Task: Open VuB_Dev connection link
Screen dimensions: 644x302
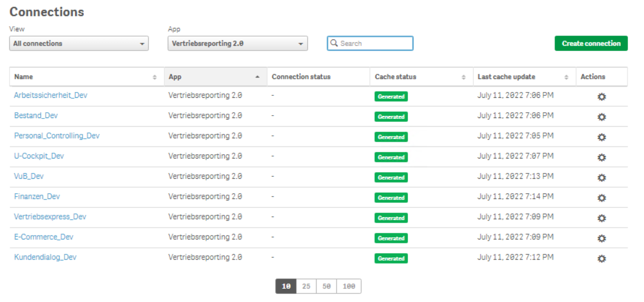Action: [29, 176]
